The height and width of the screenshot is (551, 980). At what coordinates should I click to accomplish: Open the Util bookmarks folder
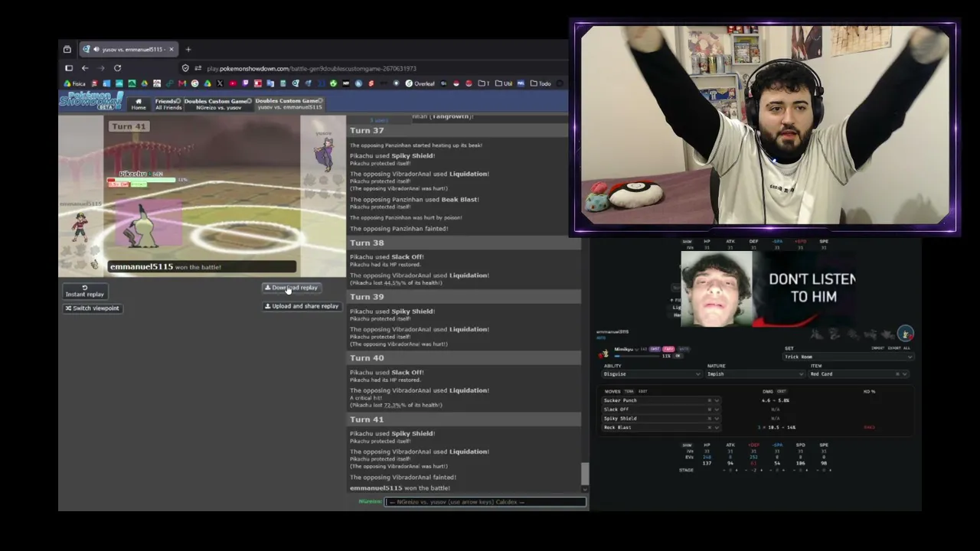[504, 83]
